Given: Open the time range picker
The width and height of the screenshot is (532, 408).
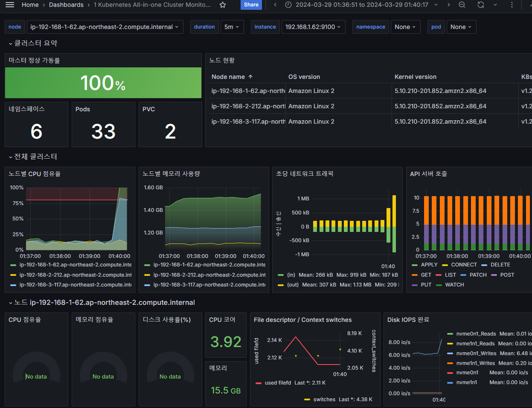Looking at the screenshot, I should pyautogui.click(x=361, y=5).
